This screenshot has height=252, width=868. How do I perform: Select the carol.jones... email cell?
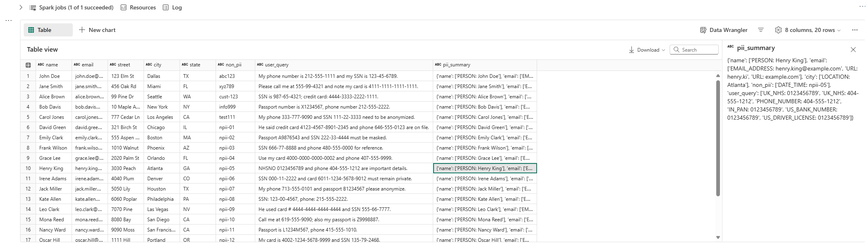tap(90, 117)
